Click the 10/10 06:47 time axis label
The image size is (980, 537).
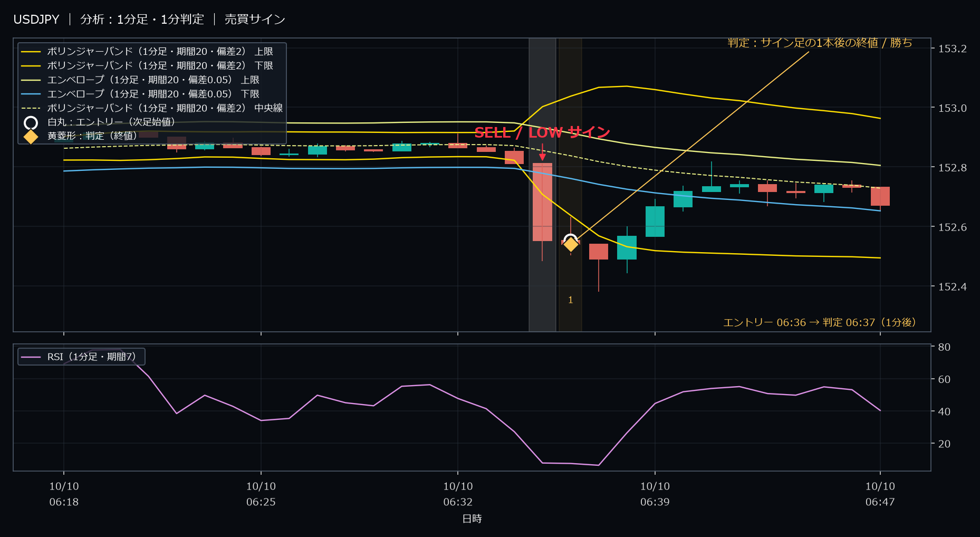coord(880,494)
